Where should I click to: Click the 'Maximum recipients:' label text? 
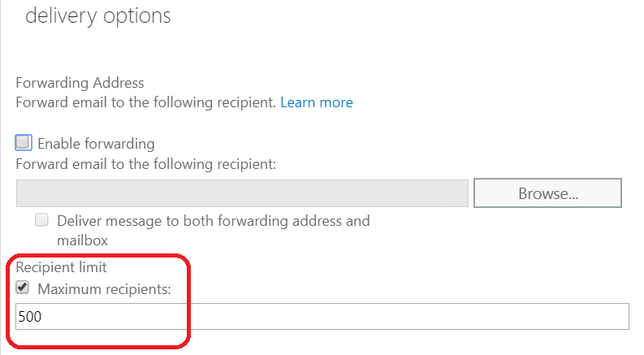104,288
